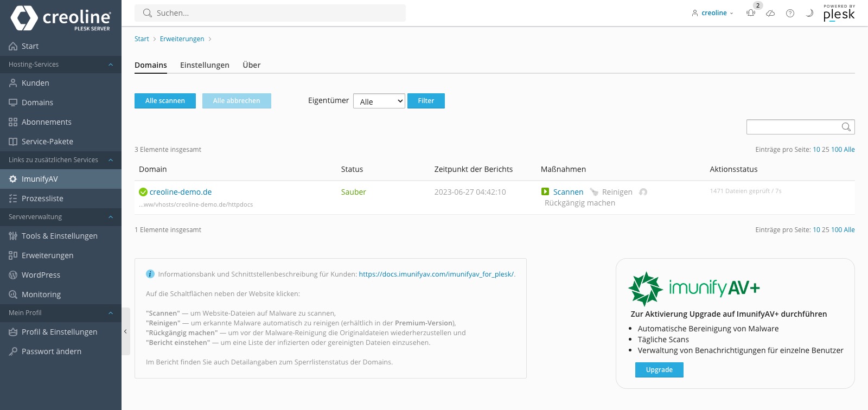Set bottom pager to 10 entries
Screen dimensions: 868x410
816,230
